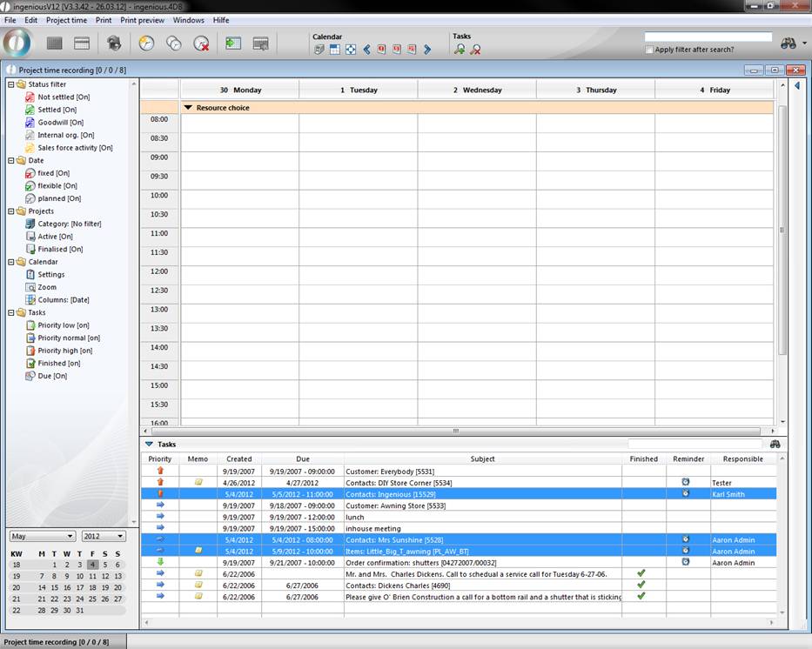Click the calendar horizontal scrollbar thumb

click(x=455, y=431)
